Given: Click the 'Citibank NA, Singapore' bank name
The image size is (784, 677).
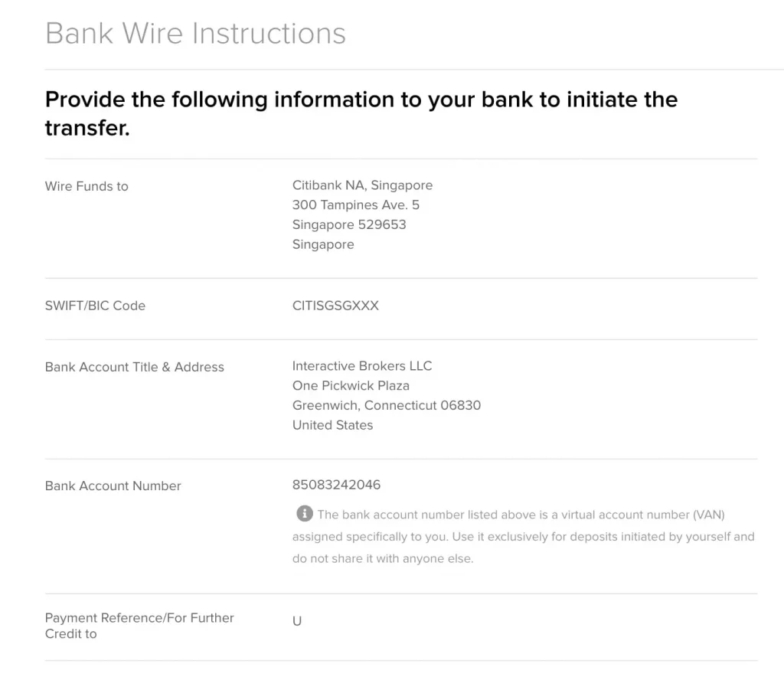Looking at the screenshot, I should click(362, 185).
